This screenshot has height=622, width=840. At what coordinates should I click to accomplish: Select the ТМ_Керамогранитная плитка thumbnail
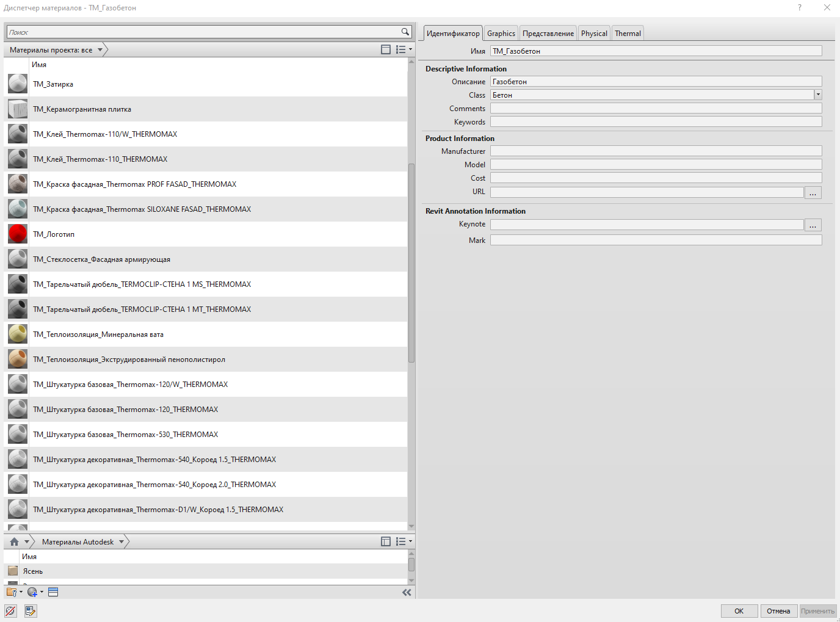pyautogui.click(x=18, y=109)
